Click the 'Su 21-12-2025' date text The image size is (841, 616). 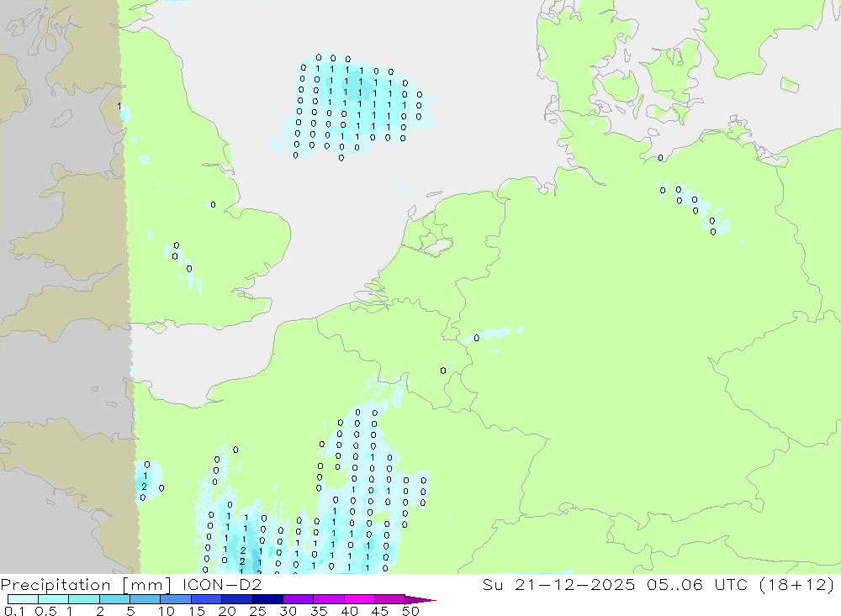(x=558, y=584)
